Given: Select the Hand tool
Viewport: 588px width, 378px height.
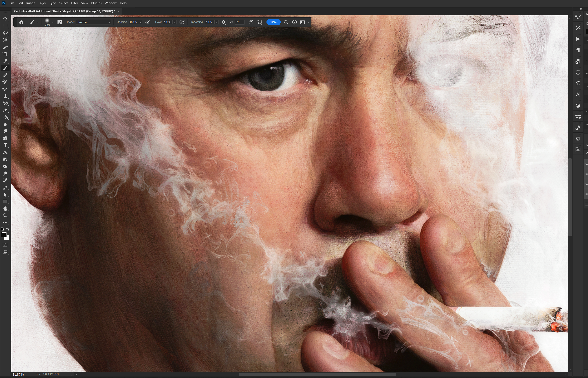Looking at the screenshot, I should point(5,209).
